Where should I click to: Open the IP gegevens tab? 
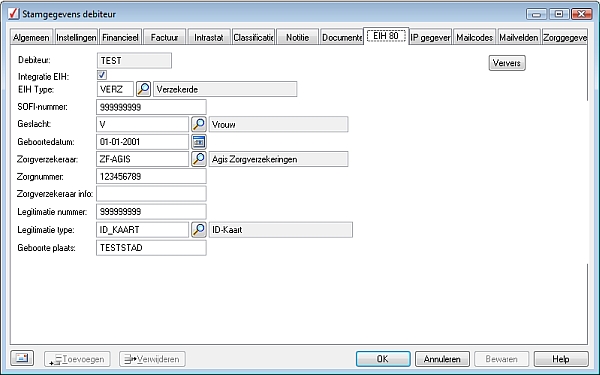click(x=430, y=37)
